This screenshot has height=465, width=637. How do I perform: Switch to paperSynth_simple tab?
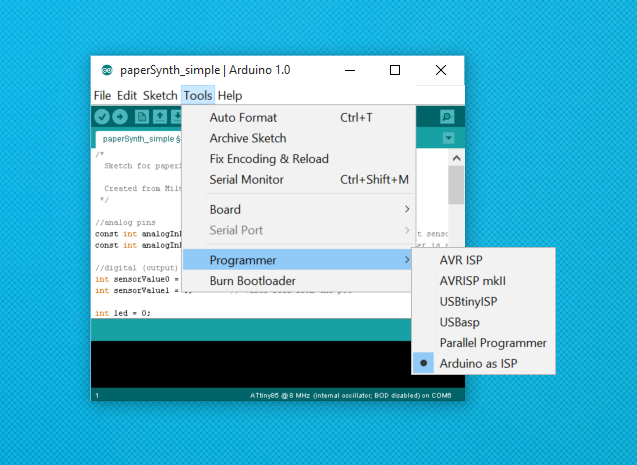tap(139, 139)
